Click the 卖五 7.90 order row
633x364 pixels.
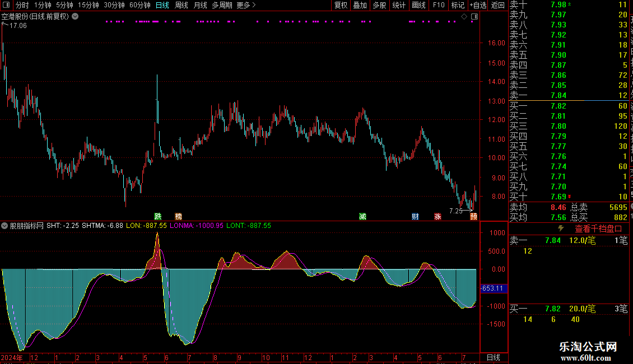[x=569, y=55]
